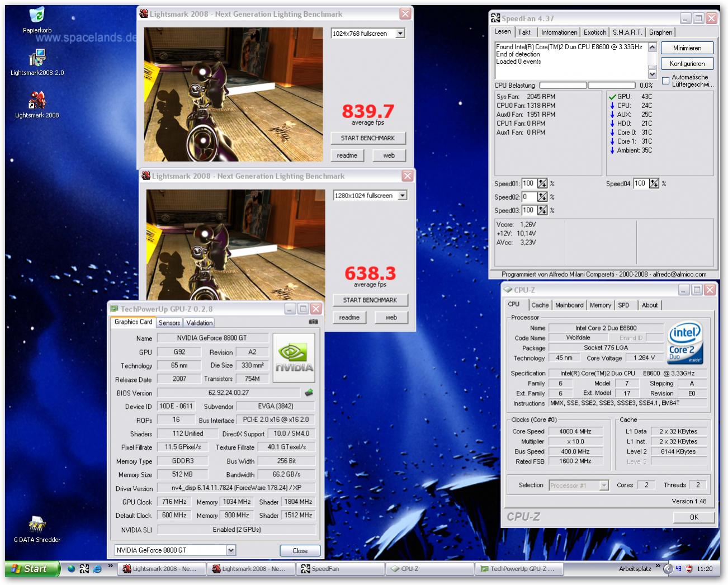Viewport: 728px width, 585px height.
Task: Click the benchmark preview image in top Lightsmark window
Action: pos(234,95)
